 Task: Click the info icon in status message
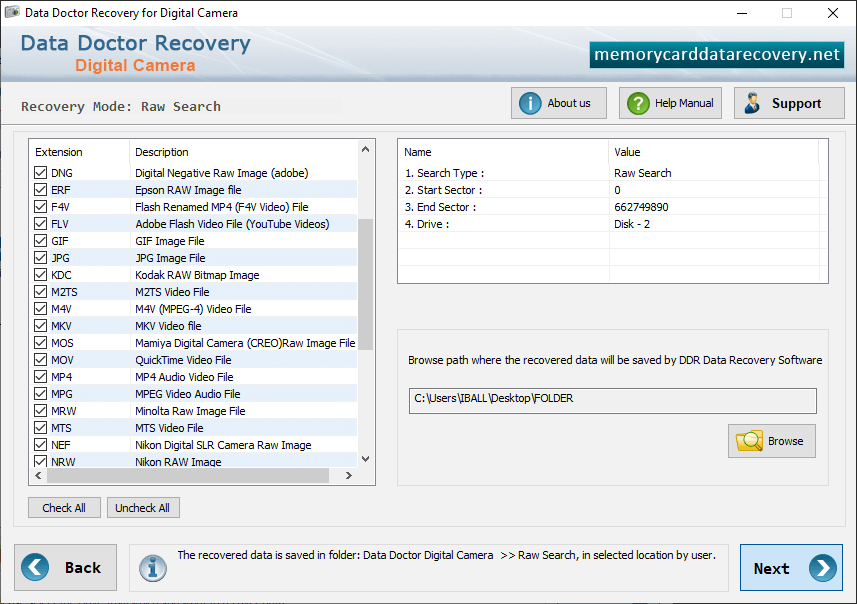point(152,568)
